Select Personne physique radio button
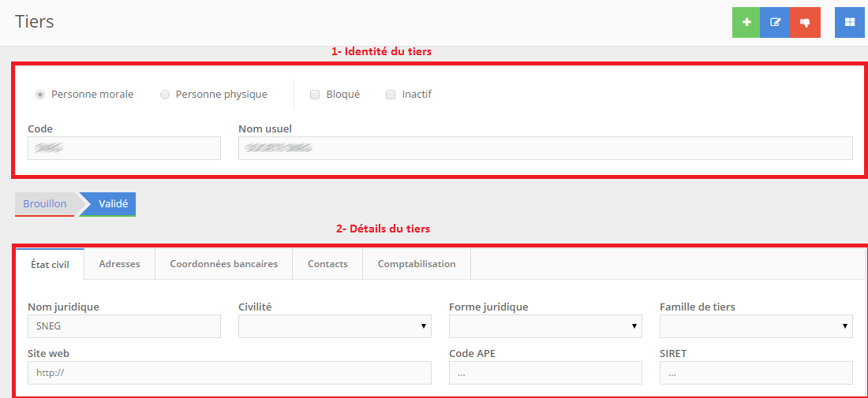This screenshot has height=398, width=868. coord(165,95)
